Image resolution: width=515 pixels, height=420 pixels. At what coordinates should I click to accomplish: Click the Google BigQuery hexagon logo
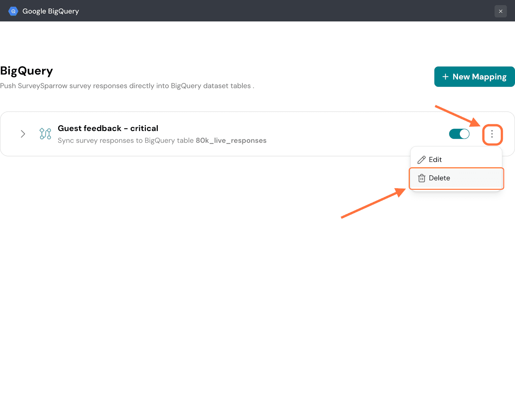[x=13, y=11]
